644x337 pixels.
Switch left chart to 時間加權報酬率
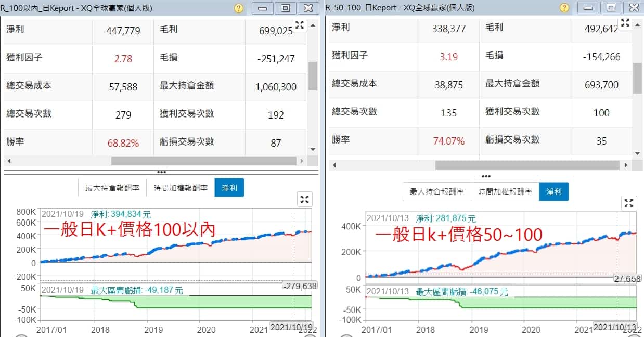181,188
